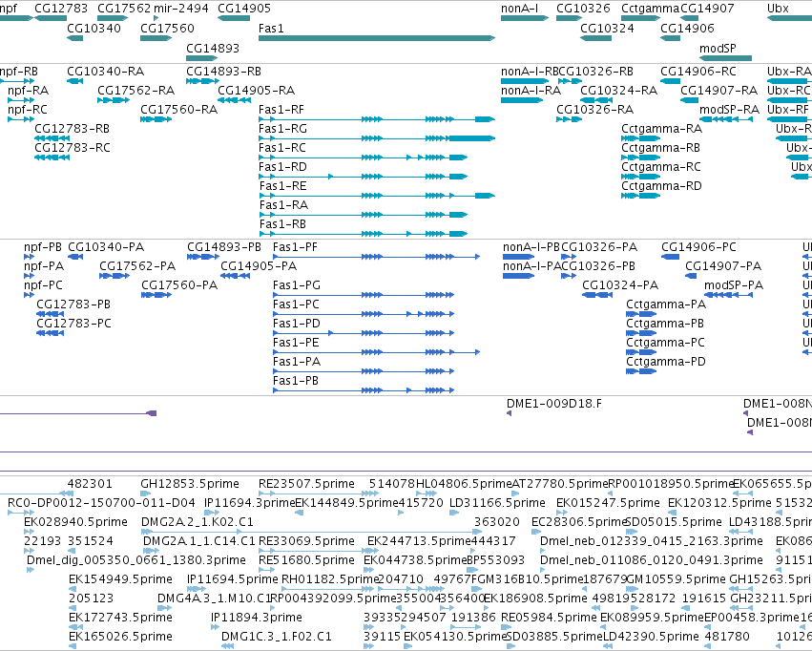
Task: Select the CG12783-RC transcript label
Action: coord(73,148)
